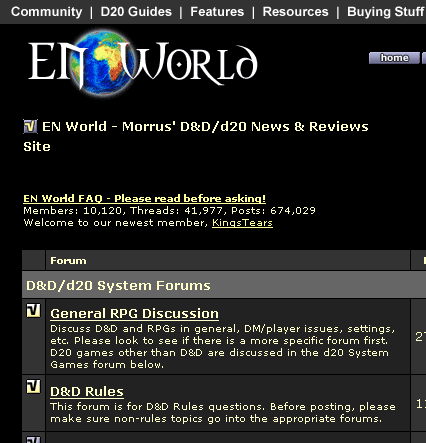This screenshot has height=443, width=426.
Task: View newest member KingsTears profile
Action: pos(242,223)
